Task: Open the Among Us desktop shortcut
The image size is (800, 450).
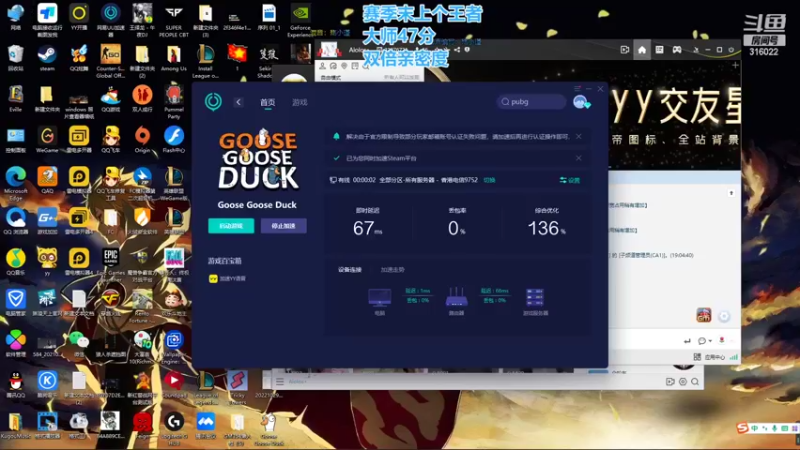Action: (x=173, y=58)
